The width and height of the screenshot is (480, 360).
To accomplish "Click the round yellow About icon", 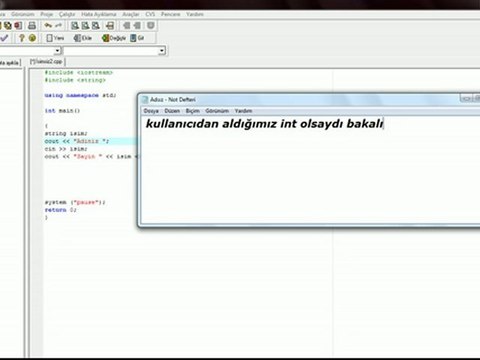I will click(32, 38).
